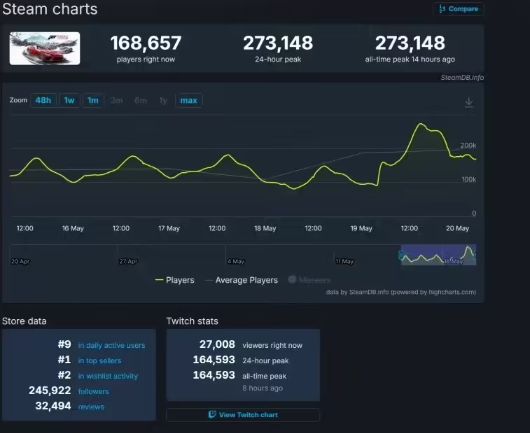Click the 164,593 Twitch 24-hour peak stat
Viewport: 530px width, 433px height.
pyautogui.click(x=214, y=360)
